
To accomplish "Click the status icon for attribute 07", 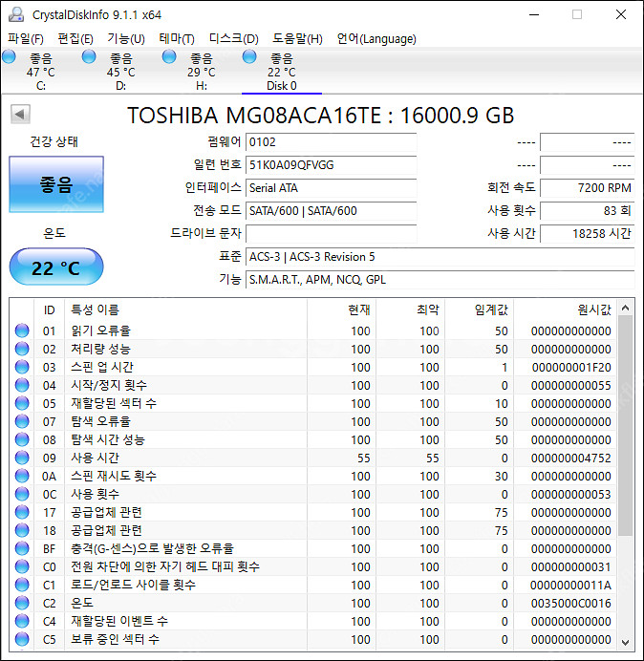I will click(x=22, y=421).
